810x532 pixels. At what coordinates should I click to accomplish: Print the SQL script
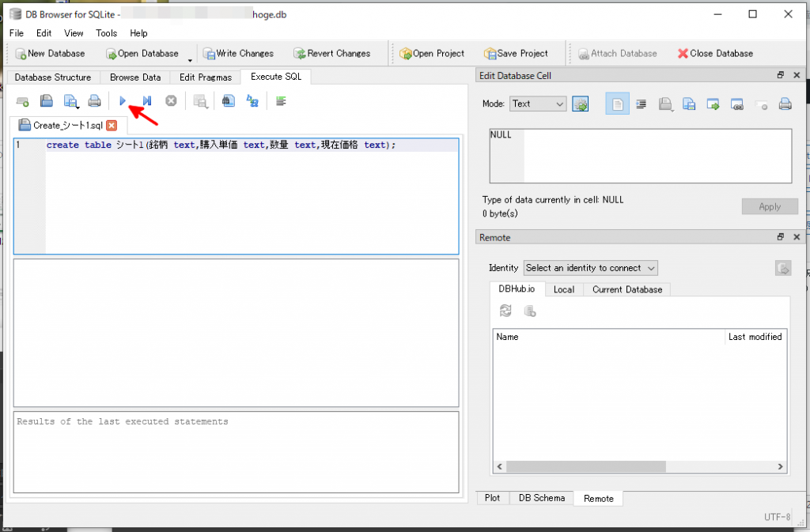pos(94,100)
